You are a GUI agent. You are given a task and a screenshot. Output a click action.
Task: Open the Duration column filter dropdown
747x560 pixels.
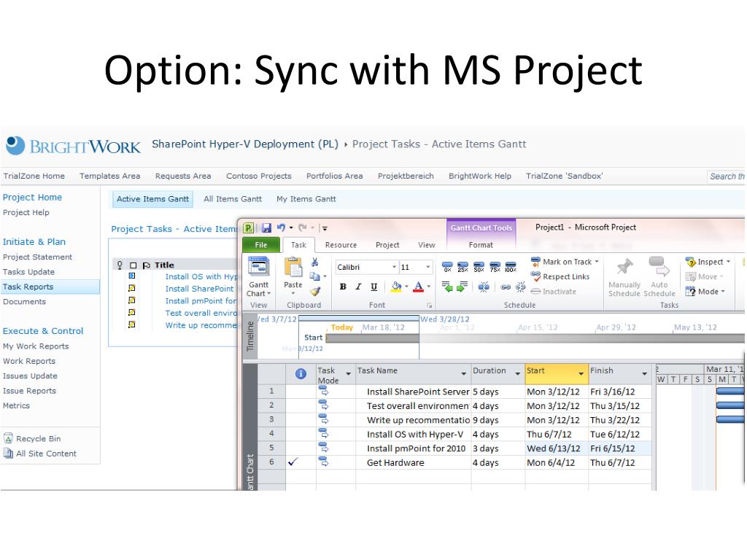(x=518, y=374)
